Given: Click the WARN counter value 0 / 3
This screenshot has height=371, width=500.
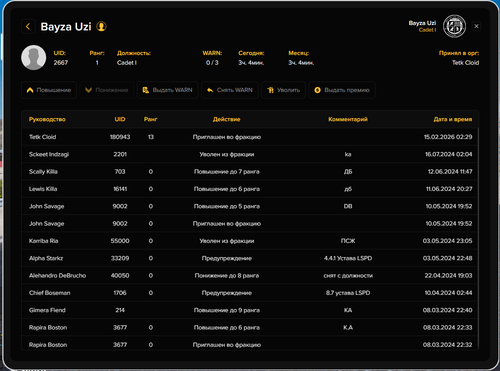Looking at the screenshot, I should coord(212,63).
